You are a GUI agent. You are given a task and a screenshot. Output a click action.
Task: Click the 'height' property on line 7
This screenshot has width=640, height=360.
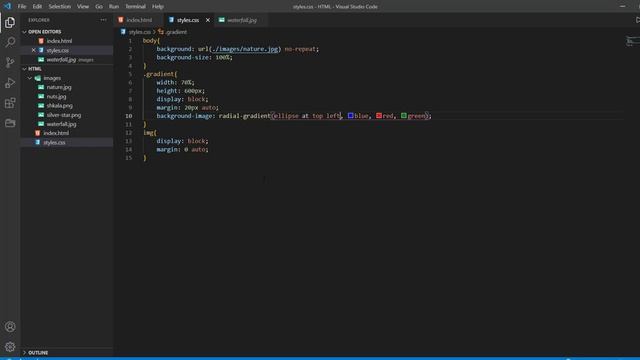[x=167, y=91]
